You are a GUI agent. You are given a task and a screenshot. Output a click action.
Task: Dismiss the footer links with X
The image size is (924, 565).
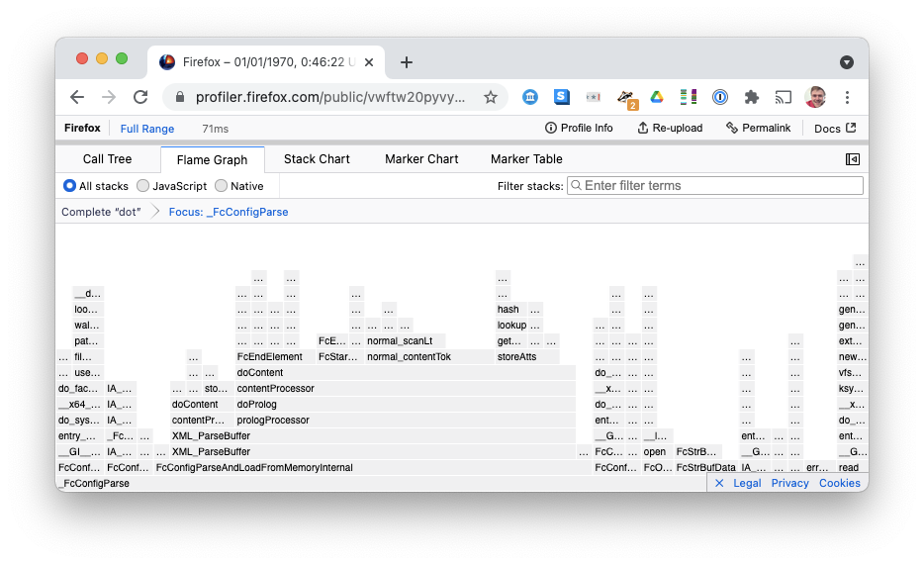tap(719, 483)
